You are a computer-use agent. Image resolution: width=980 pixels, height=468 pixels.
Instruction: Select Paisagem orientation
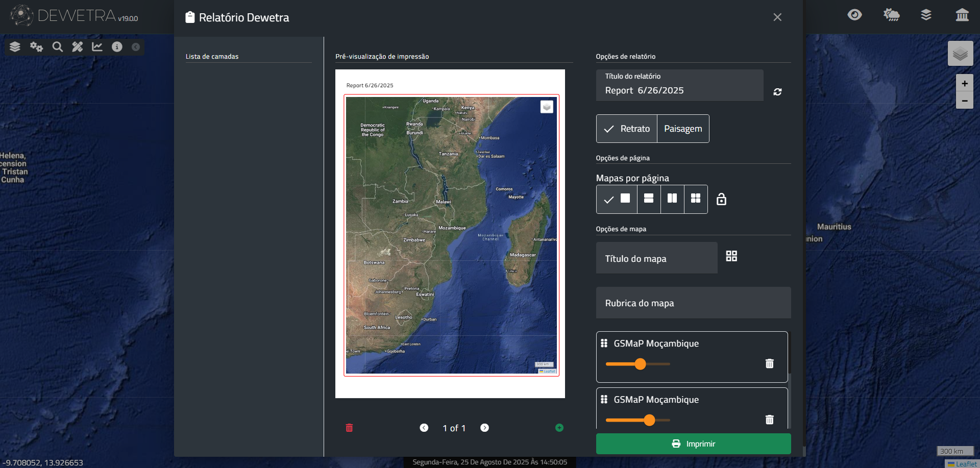[x=683, y=129]
